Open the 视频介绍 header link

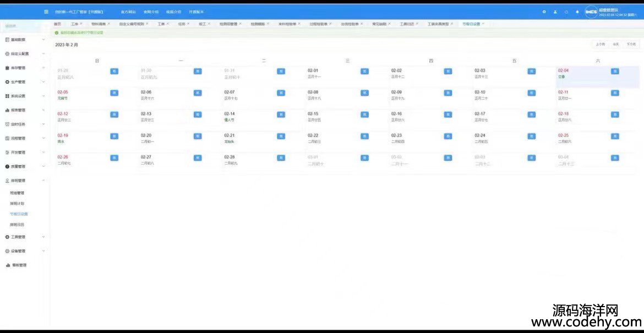(x=174, y=12)
